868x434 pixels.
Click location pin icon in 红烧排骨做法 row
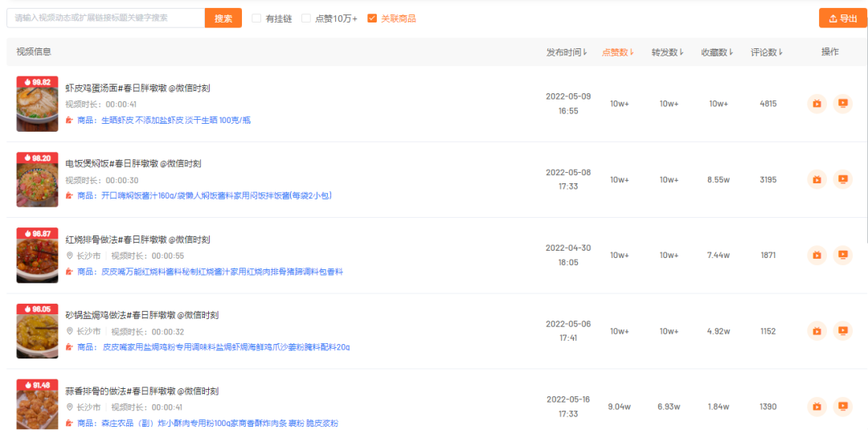(x=69, y=256)
